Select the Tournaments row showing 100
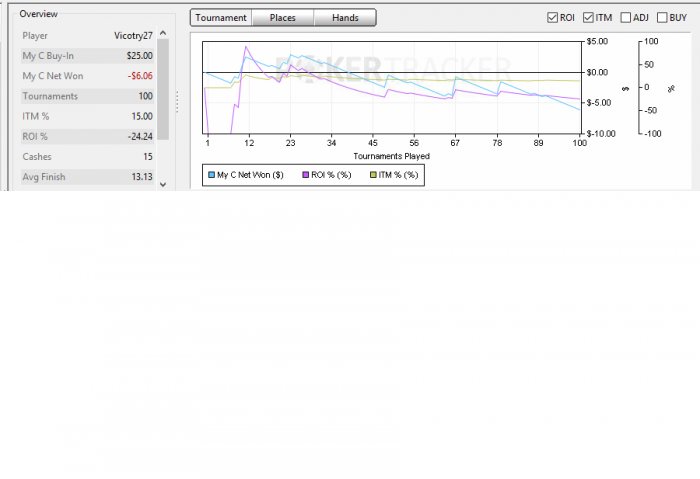Image resolution: width=700 pixels, height=479 pixels. [x=88, y=96]
